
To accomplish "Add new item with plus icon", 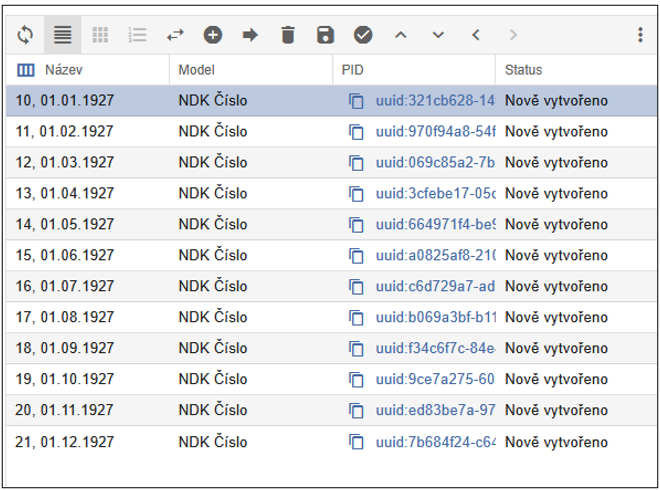I will [213, 35].
